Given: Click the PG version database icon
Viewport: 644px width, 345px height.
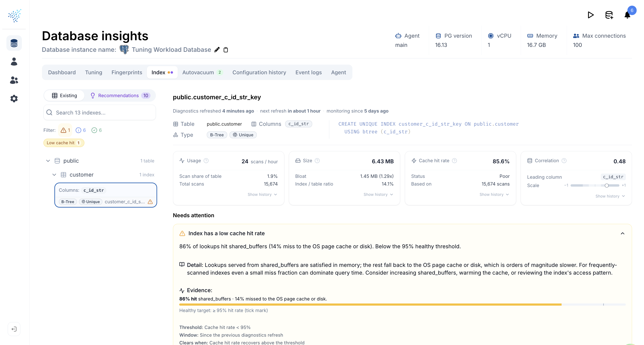Looking at the screenshot, I should pos(438,36).
